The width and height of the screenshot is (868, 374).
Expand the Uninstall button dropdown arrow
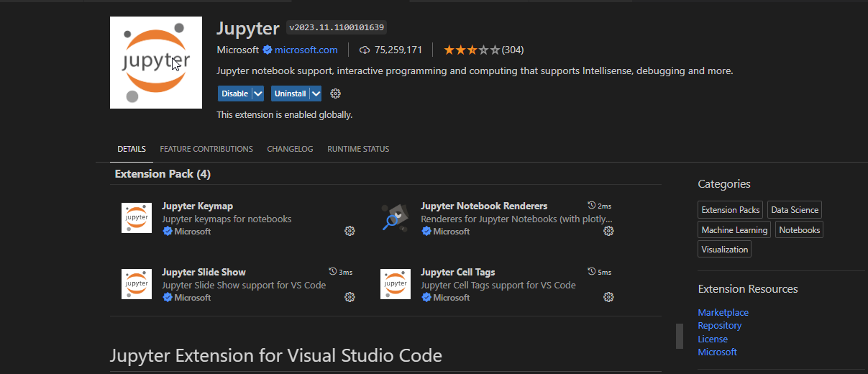click(315, 93)
